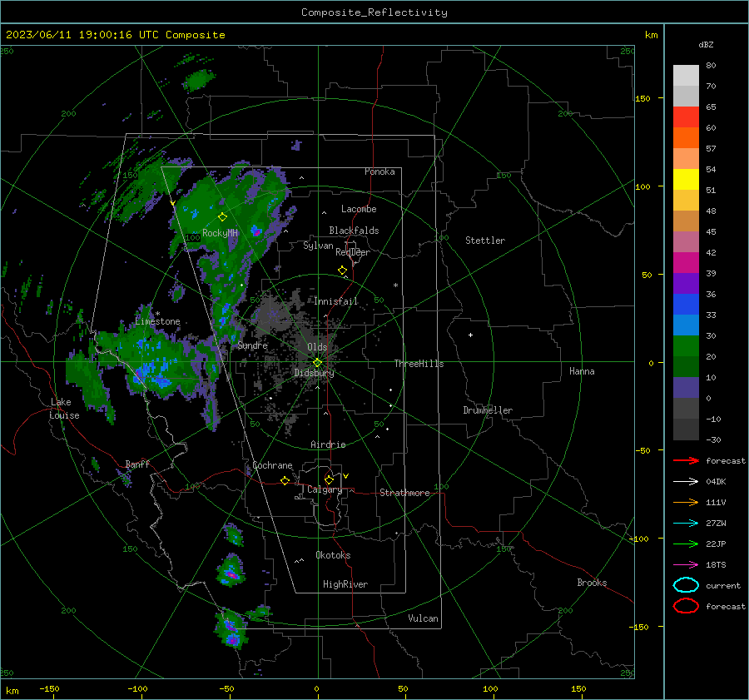The width and height of the screenshot is (749, 700).
Task: Click the Lacombe town label
Action: tap(359, 209)
